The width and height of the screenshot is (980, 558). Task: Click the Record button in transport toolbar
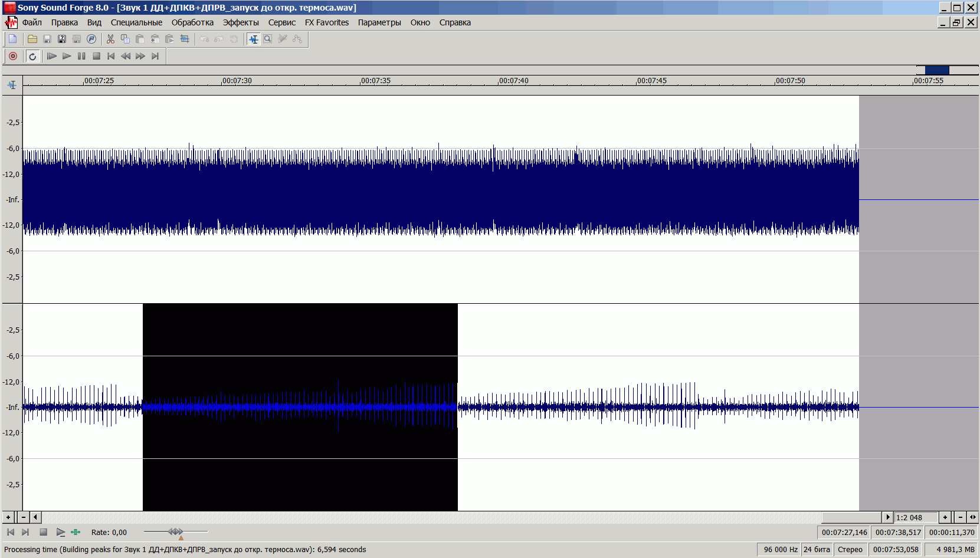[x=13, y=56]
